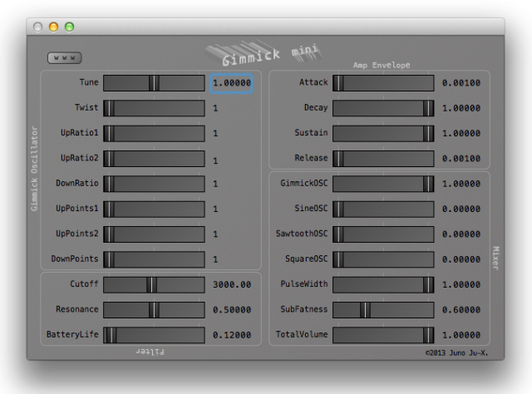Click the UpPoints2 slider
Screen dimensions: 532x394
154,234
